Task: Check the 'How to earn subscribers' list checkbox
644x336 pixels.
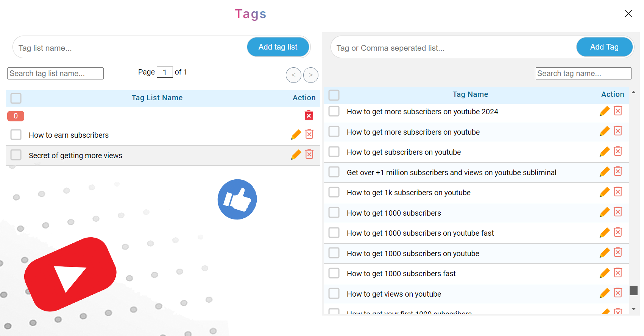Action: 16,135
